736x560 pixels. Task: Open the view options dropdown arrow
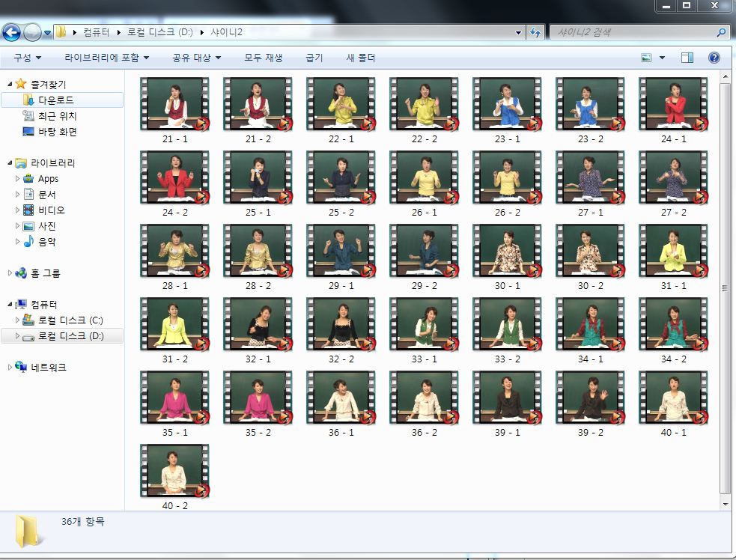pos(663,58)
